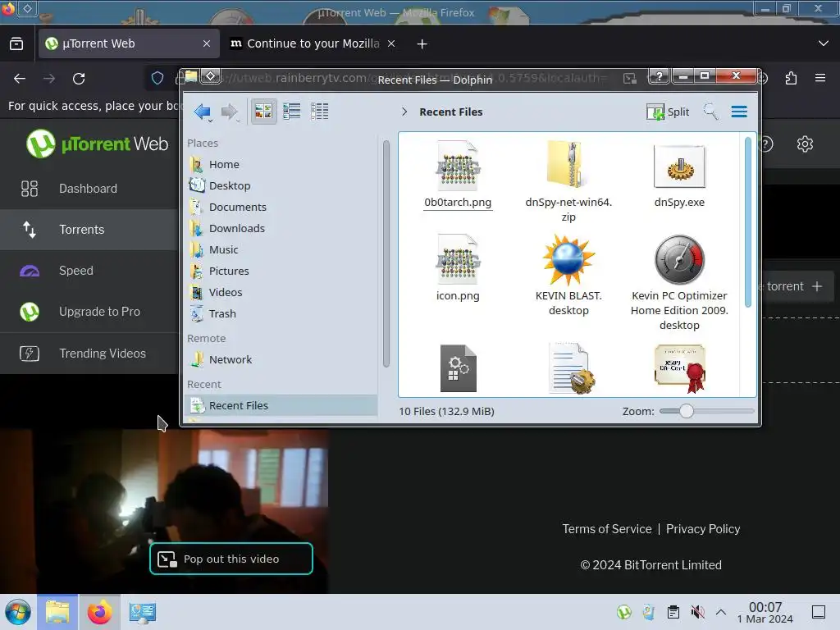Viewport: 840px width, 630px height.
Task: Open Terms of Service link
Action: (x=607, y=529)
